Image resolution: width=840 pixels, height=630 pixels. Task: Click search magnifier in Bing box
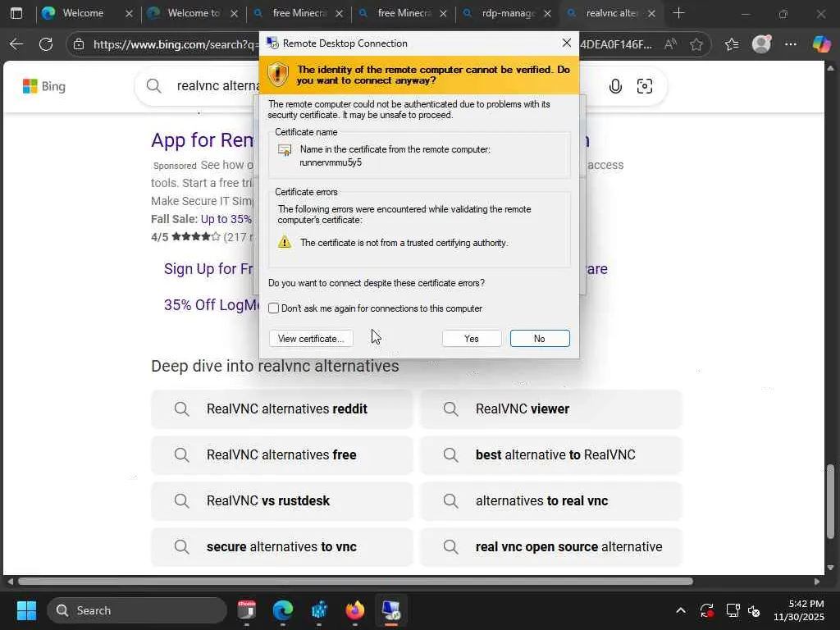pyautogui.click(x=153, y=85)
